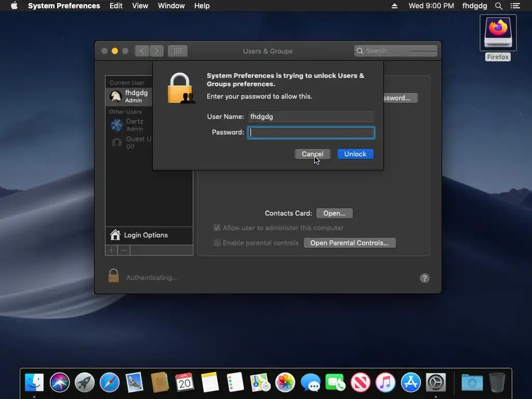
Task: Remove user with the minus button
Action: pyautogui.click(x=124, y=250)
